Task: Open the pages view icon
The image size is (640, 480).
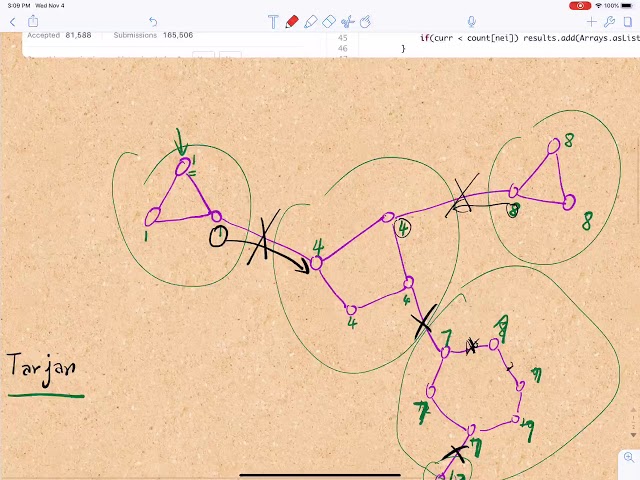Action: pos(628,22)
